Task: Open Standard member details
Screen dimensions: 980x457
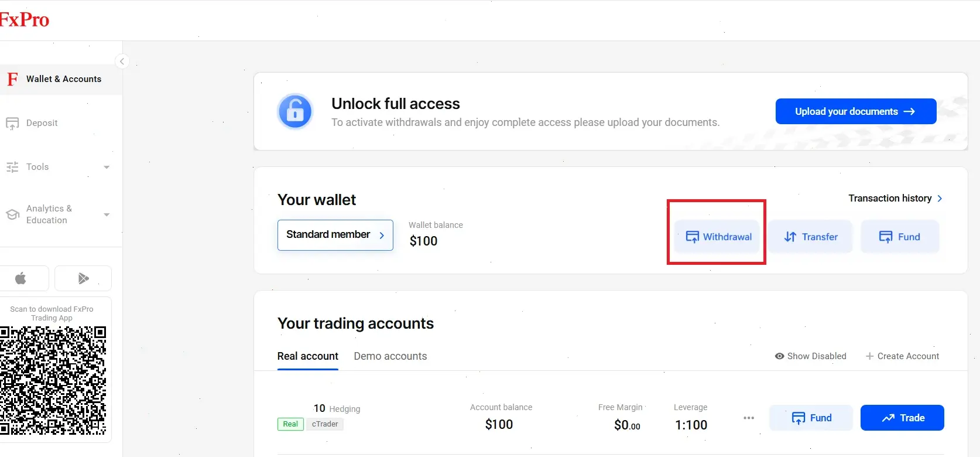Action: [335, 235]
